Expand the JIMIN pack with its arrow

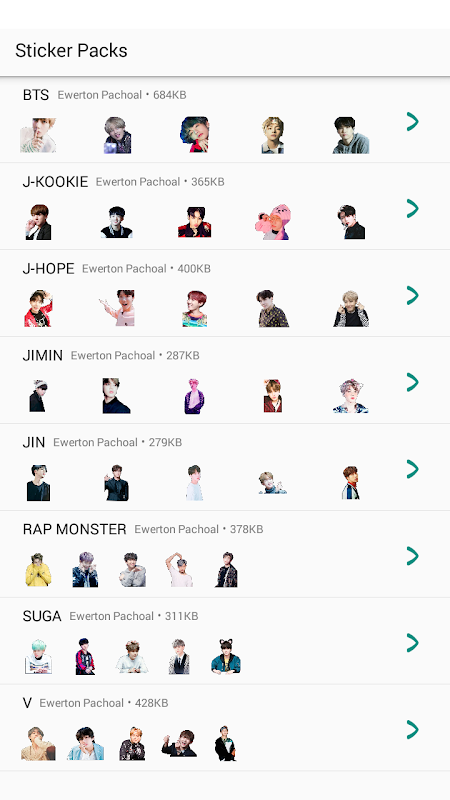(412, 382)
